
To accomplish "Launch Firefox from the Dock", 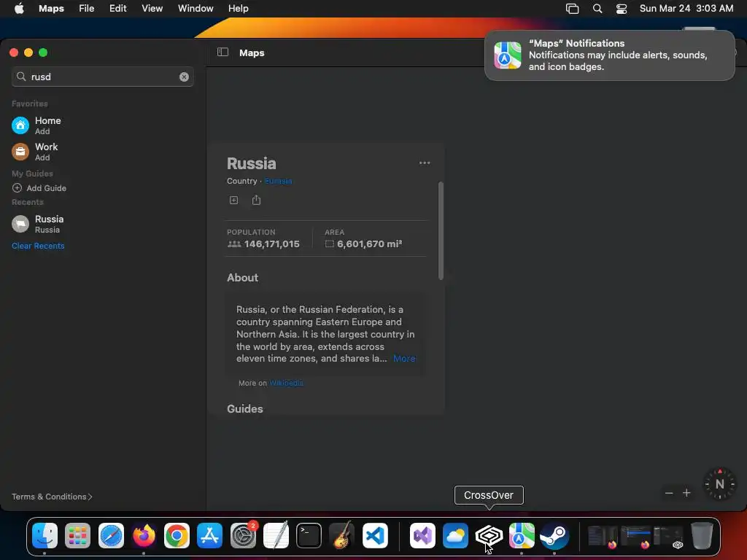I will tap(144, 536).
